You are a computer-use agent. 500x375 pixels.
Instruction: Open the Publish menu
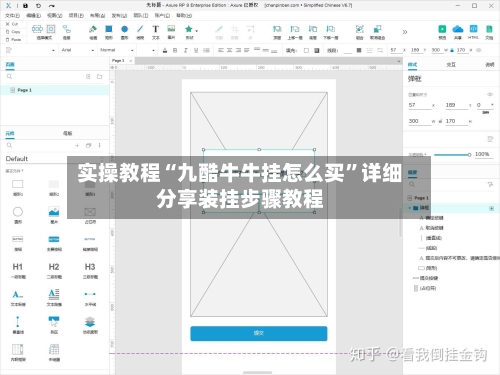click(x=119, y=15)
